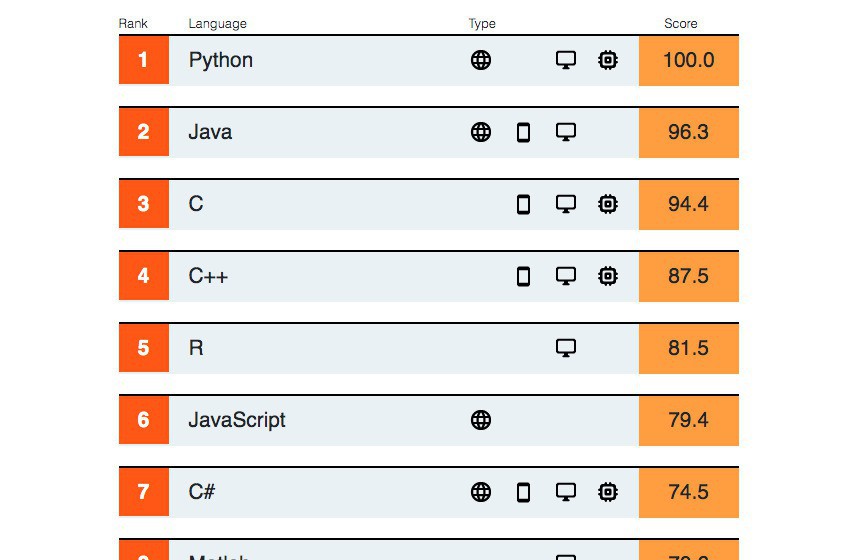Screen dimensions: 860x560
Task: Click the mobile phone icon in Java row
Action: (523, 132)
